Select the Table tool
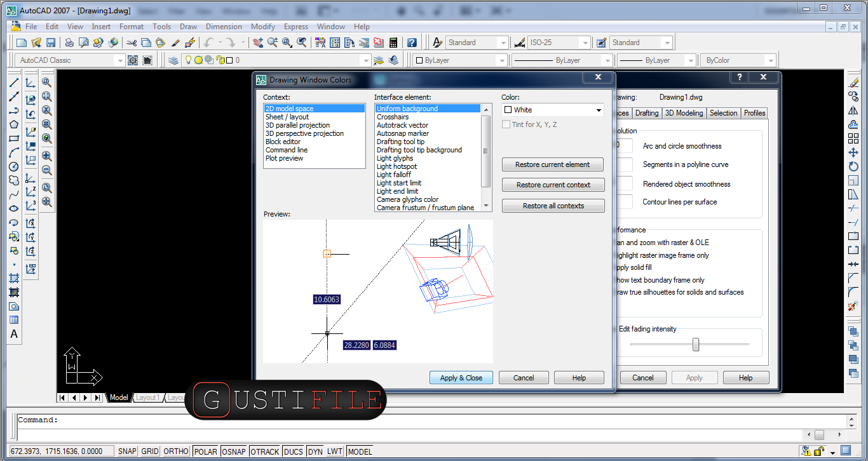This screenshot has height=461, width=868. 14,320
